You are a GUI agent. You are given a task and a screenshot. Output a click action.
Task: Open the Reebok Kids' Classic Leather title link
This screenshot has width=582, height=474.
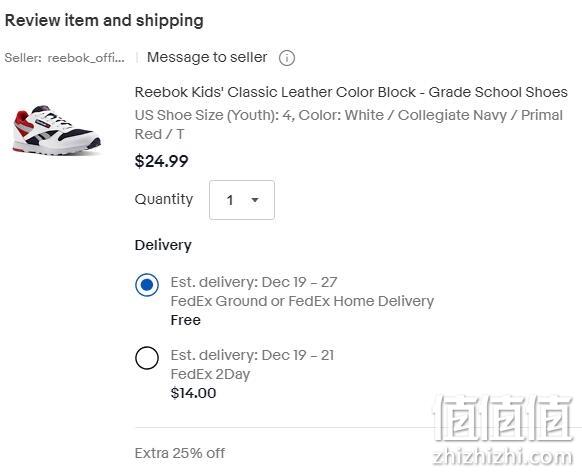point(351,92)
